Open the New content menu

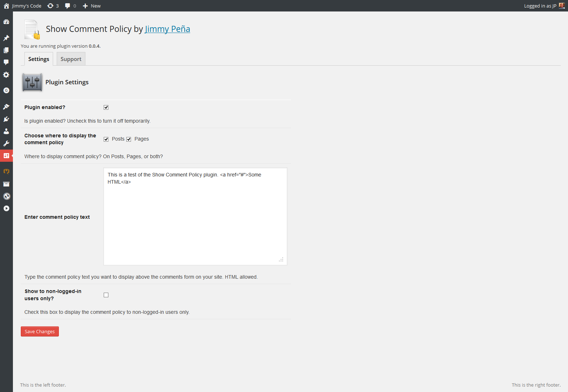92,6
